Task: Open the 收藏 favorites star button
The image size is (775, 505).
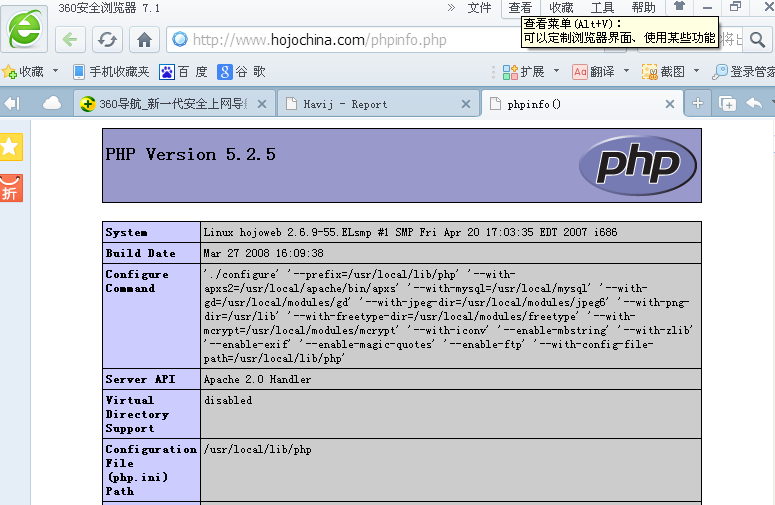Action: [23, 72]
